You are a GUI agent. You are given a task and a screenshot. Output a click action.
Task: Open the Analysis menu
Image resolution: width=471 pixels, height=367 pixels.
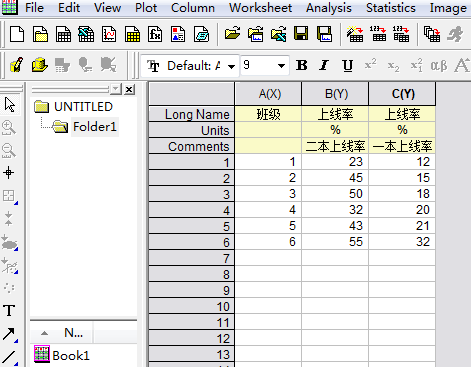coord(329,7)
